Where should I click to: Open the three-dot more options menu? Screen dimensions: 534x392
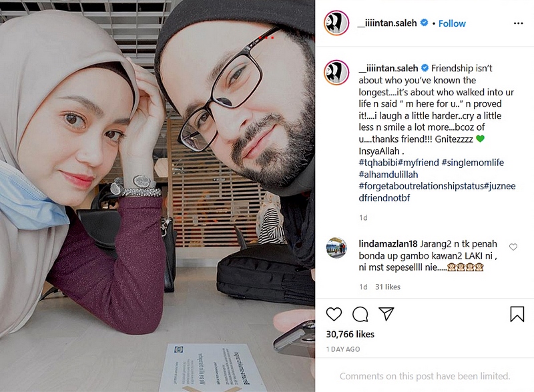pos(518,23)
